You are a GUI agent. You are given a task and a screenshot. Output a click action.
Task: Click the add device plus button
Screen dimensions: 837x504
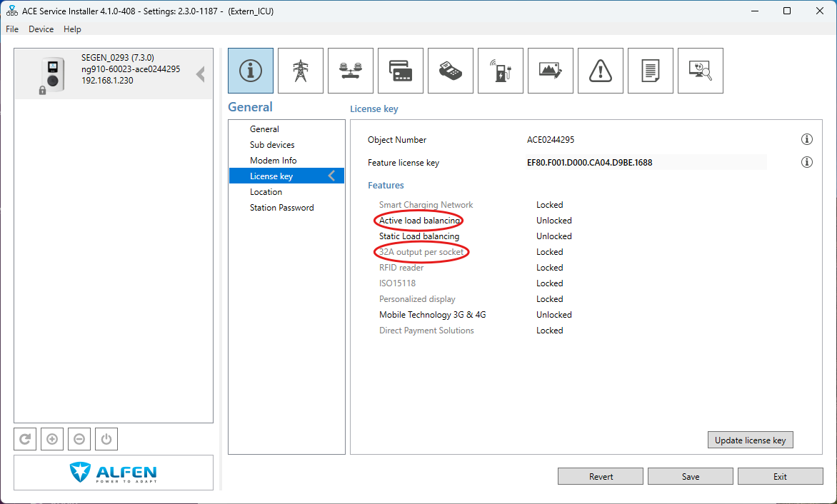click(x=52, y=439)
